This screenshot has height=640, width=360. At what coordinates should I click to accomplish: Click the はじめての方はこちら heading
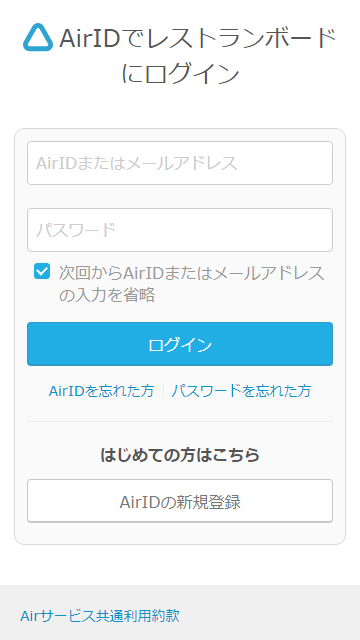180,454
